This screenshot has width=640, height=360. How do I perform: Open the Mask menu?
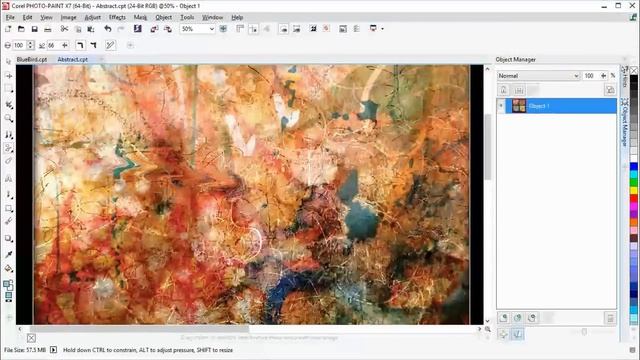coord(140,18)
